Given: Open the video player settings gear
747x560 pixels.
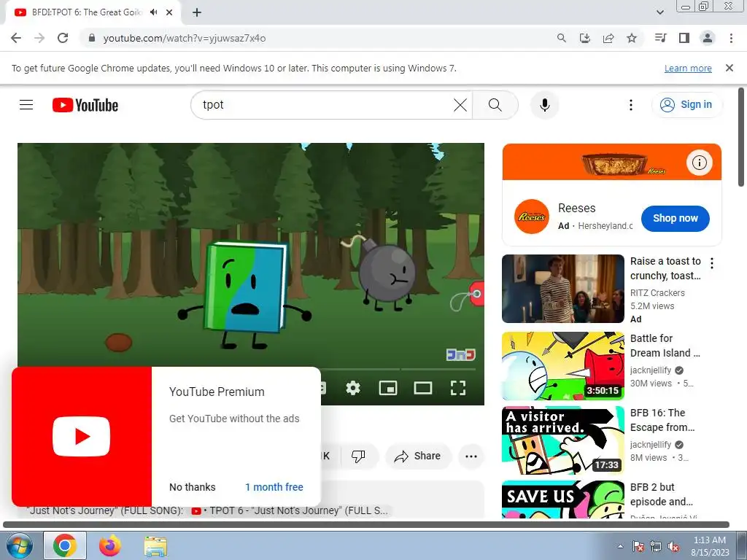Looking at the screenshot, I should [x=353, y=388].
